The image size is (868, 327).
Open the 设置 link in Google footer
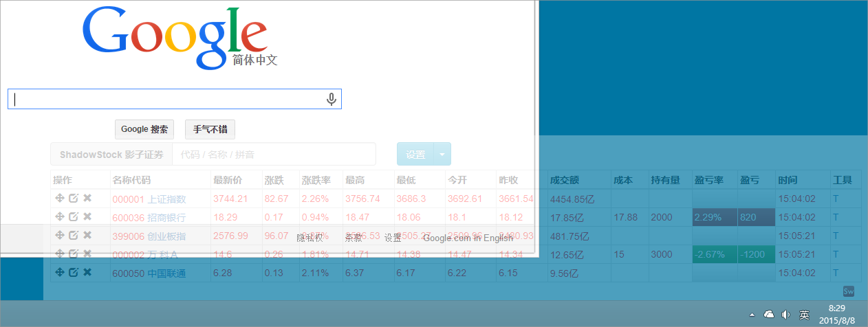coord(393,238)
